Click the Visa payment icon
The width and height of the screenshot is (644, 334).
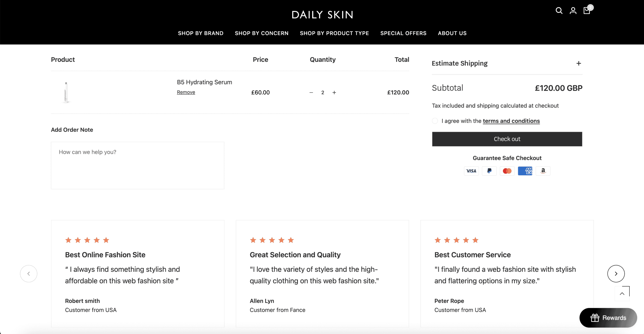pyautogui.click(x=471, y=171)
